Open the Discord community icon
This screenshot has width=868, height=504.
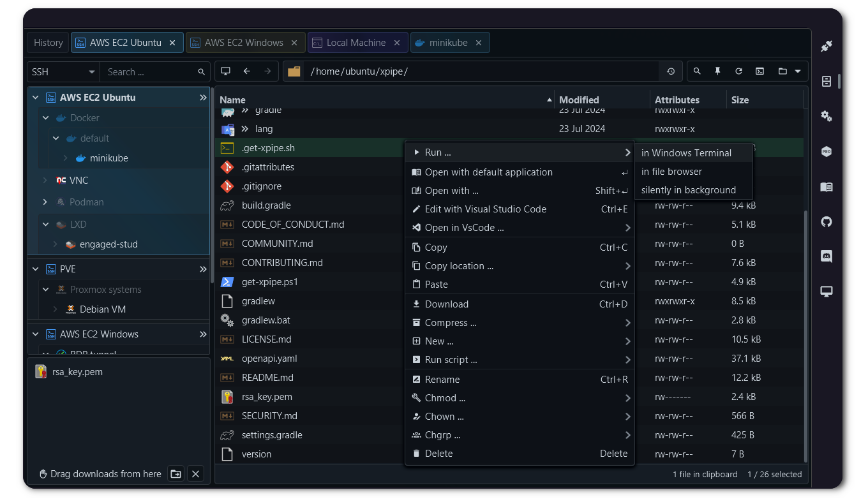coord(826,256)
